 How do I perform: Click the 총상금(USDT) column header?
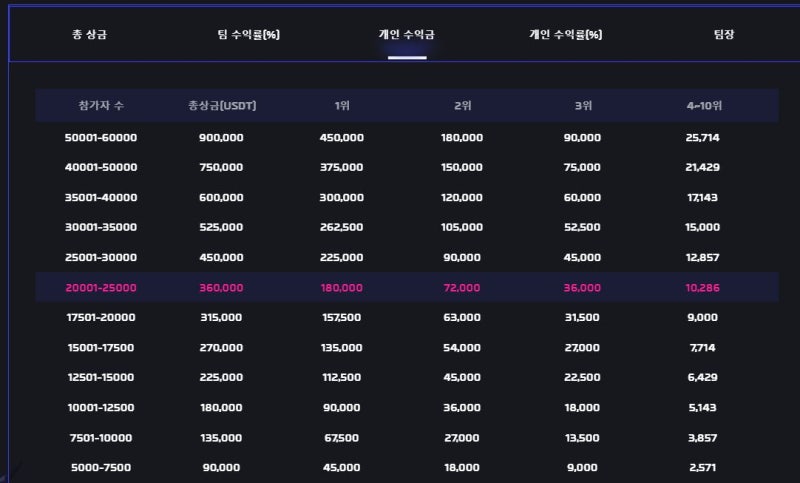click(x=222, y=106)
